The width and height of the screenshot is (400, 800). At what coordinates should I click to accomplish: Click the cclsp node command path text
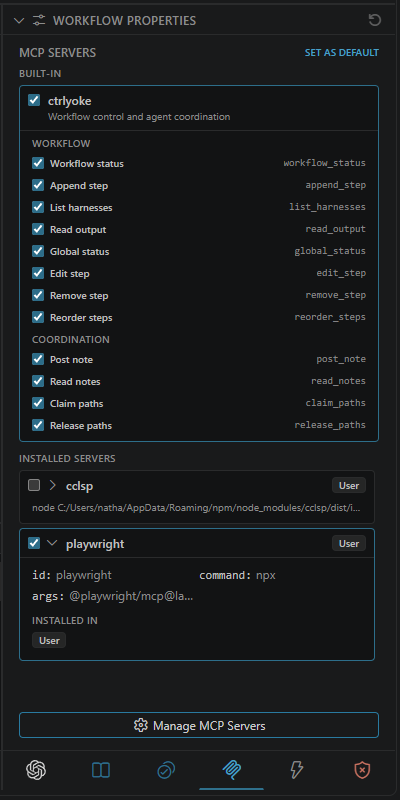(x=197, y=509)
